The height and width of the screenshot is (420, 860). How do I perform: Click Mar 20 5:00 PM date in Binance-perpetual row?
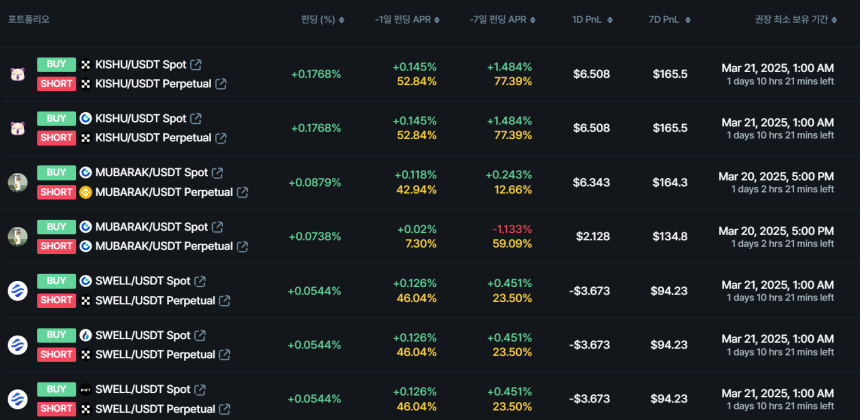click(x=776, y=177)
